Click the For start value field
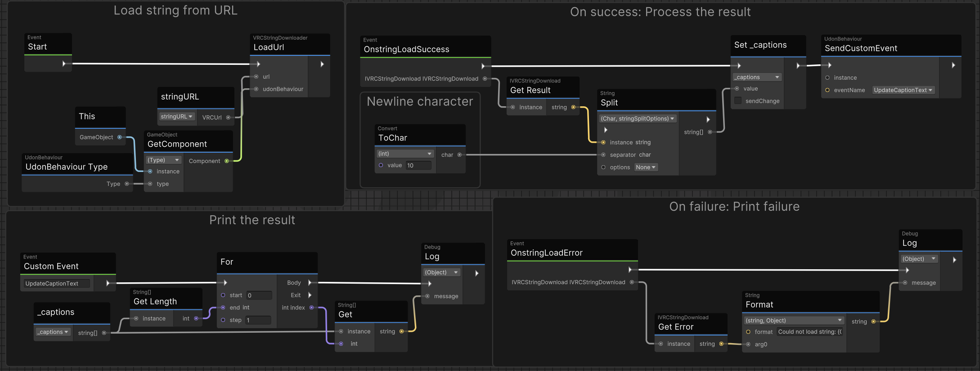 coord(259,295)
